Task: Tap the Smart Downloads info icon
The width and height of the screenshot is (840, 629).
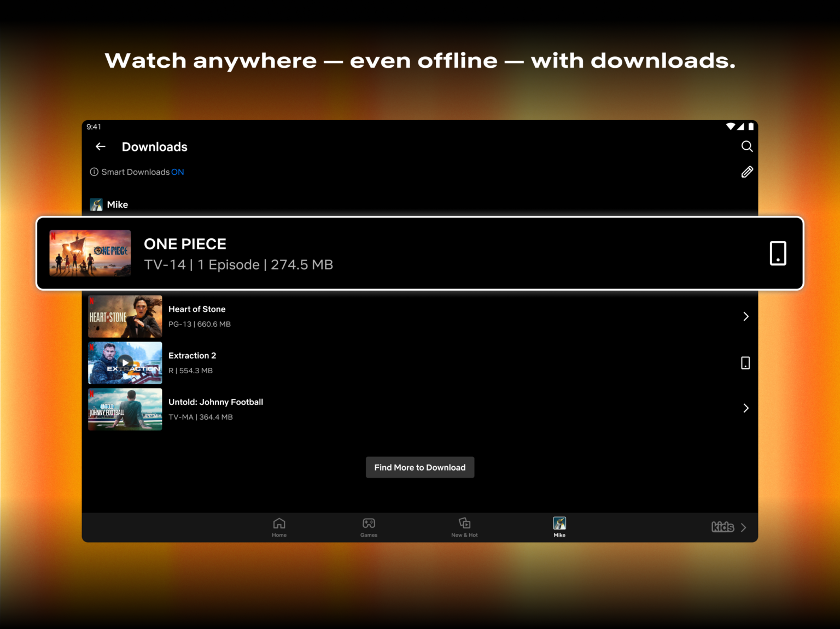Action: pos(94,172)
